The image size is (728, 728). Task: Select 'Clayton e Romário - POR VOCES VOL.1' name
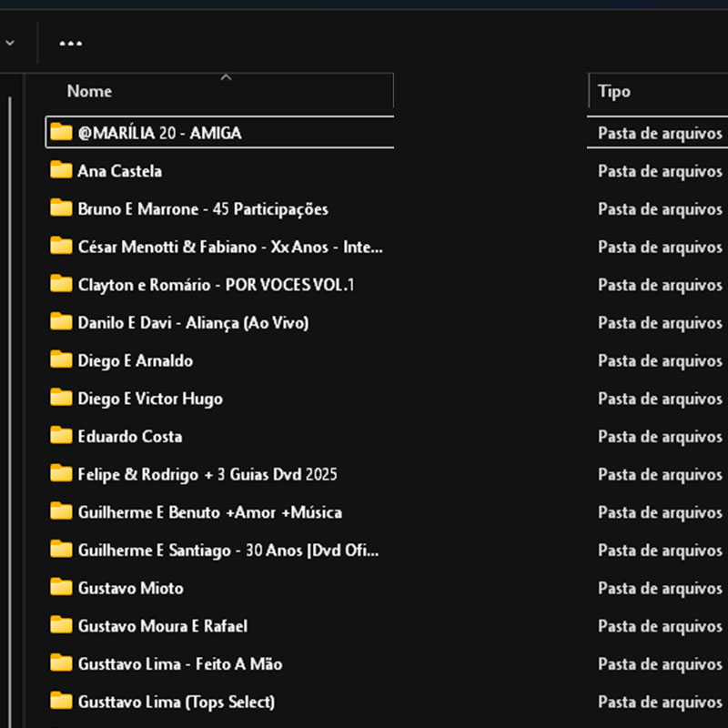point(216,285)
